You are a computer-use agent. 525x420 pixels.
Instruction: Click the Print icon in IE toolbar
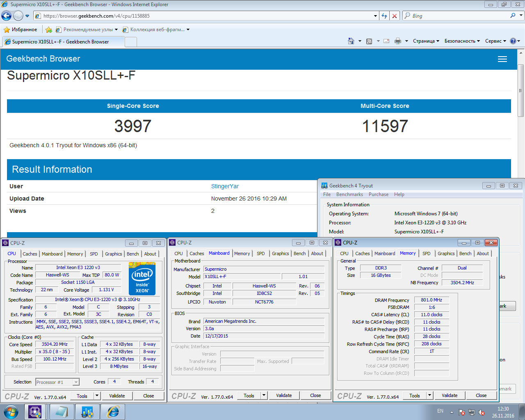point(397,41)
